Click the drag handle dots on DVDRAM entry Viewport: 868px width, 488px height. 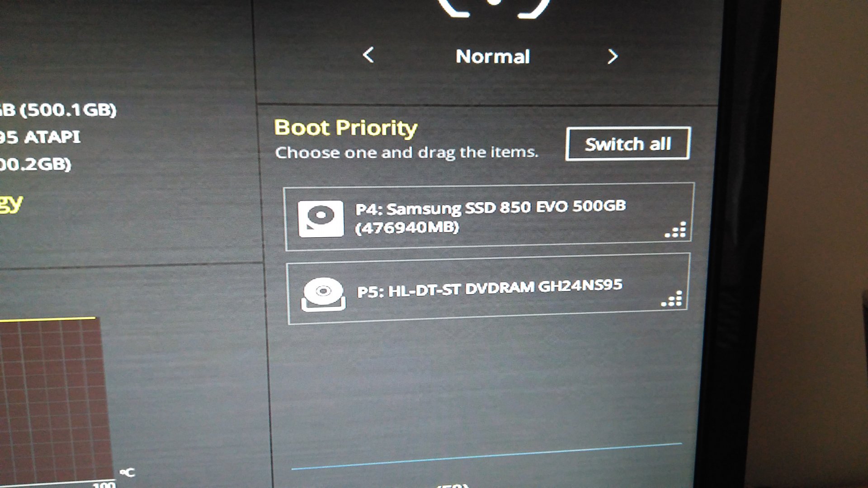click(672, 299)
